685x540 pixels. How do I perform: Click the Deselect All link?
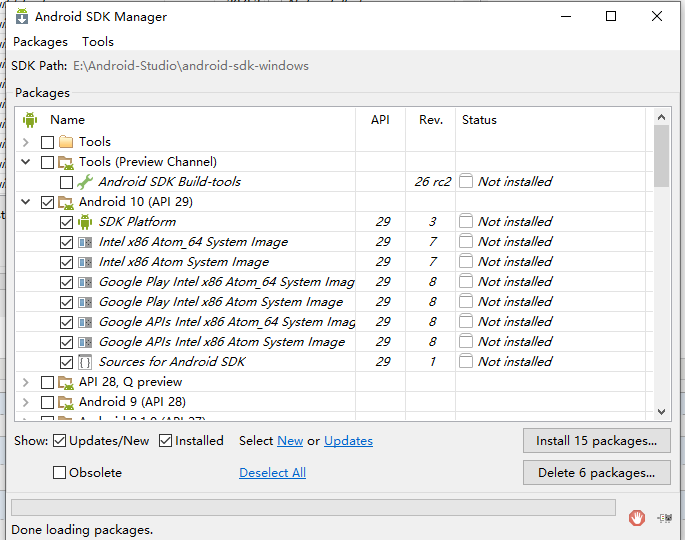[272, 473]
